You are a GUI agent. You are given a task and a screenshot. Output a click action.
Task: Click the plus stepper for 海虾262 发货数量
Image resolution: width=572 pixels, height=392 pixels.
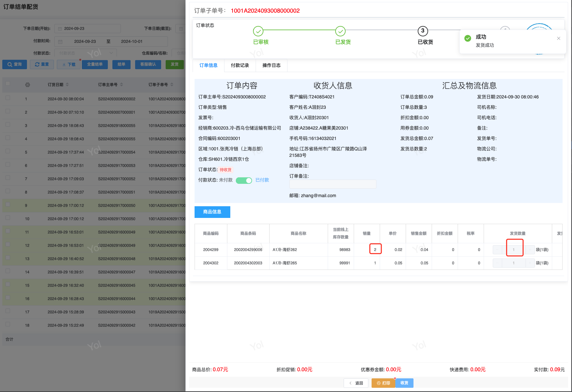530,250
